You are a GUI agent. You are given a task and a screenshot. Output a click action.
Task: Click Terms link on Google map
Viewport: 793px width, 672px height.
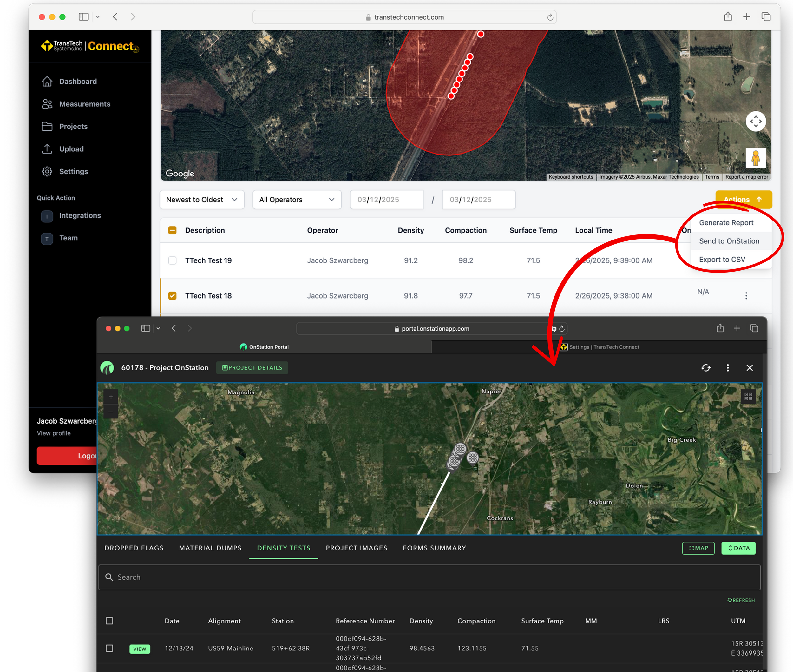[x=711, y=177]
